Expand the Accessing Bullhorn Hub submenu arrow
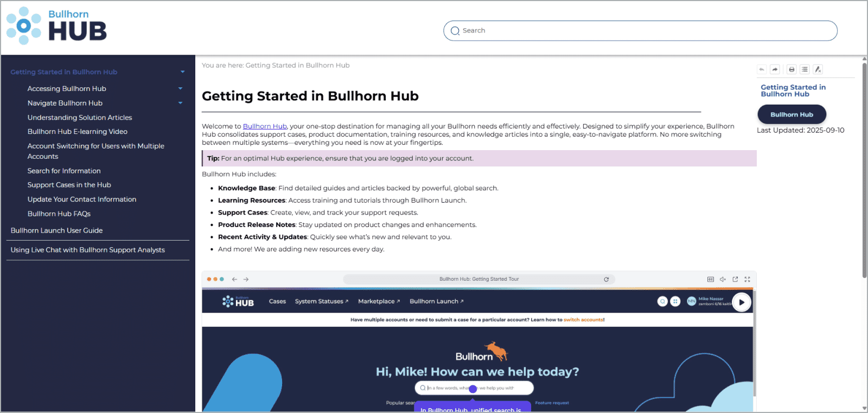 (x=181, y=88)
